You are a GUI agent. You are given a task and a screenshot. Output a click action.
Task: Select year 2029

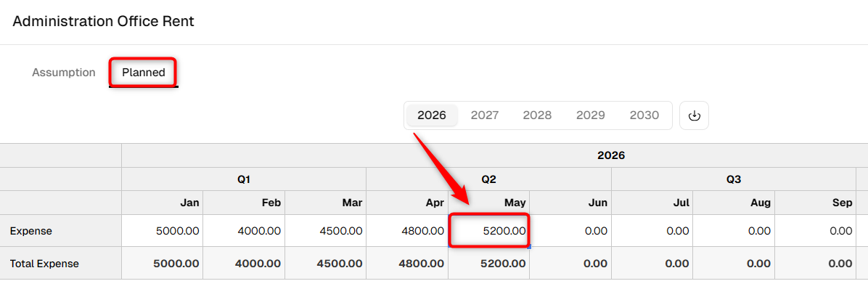(590, 115)
